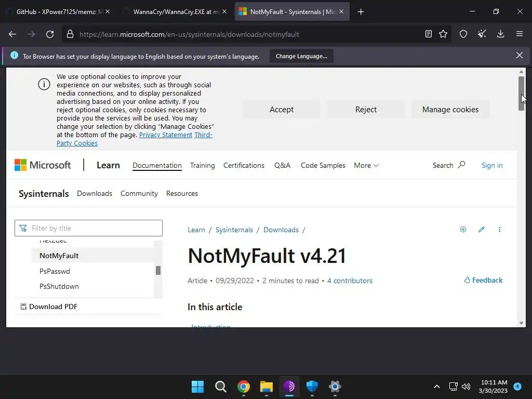Open the Q&A menu item
532x399 pixels.
[282, 165]
